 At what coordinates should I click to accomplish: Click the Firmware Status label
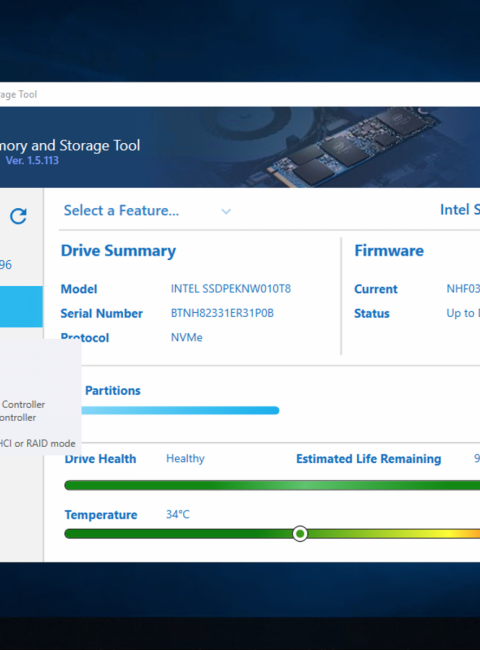(372, 313)
